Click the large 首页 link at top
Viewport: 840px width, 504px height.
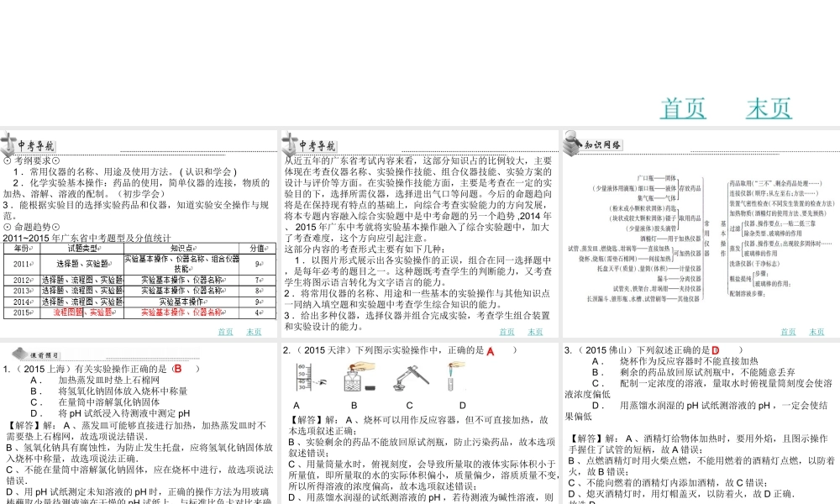[x=683, y=108]
